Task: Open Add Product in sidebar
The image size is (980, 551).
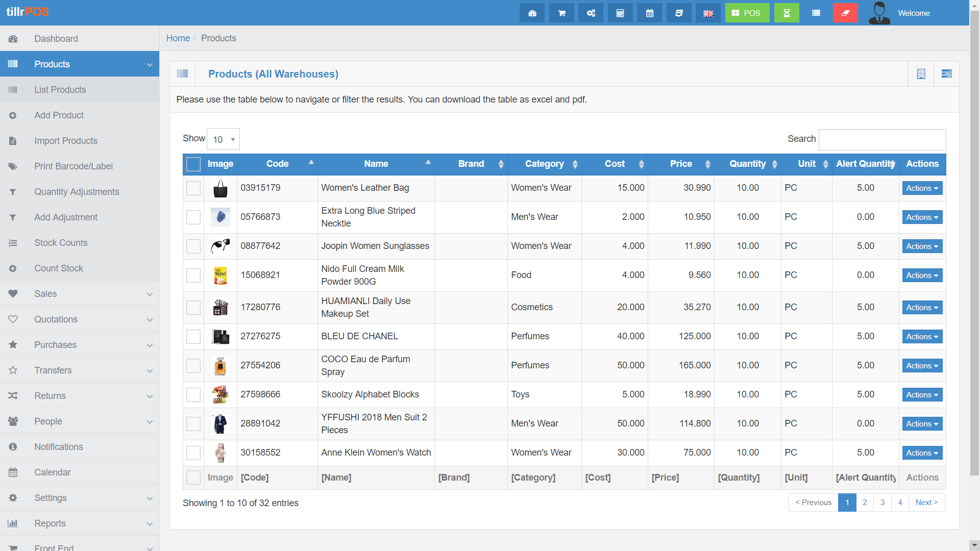Action: [x=59, y=115]
